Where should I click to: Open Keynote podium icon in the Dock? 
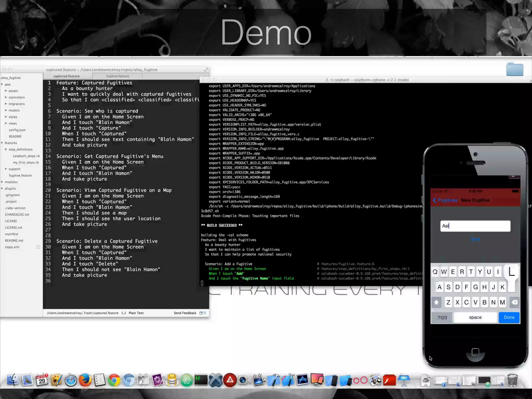tap(404, 381)
